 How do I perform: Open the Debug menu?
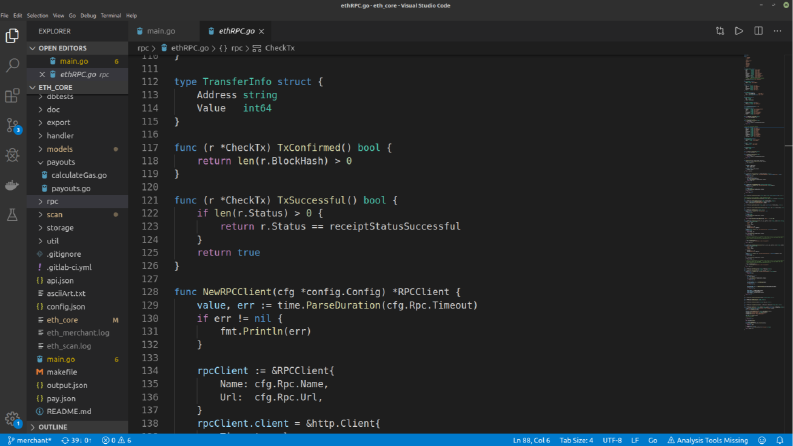pos(88,16)
